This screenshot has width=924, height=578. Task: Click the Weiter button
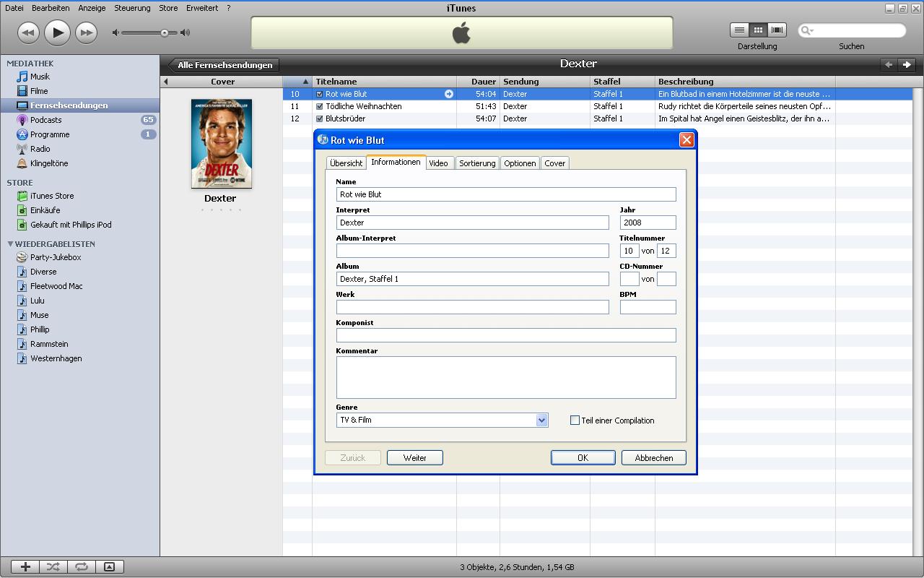point(415,458)
